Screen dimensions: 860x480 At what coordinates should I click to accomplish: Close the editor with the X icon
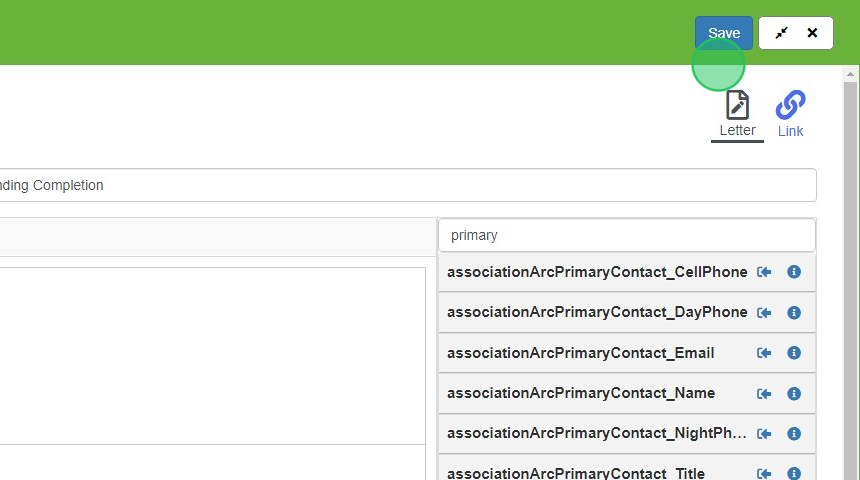coord(812,33)
